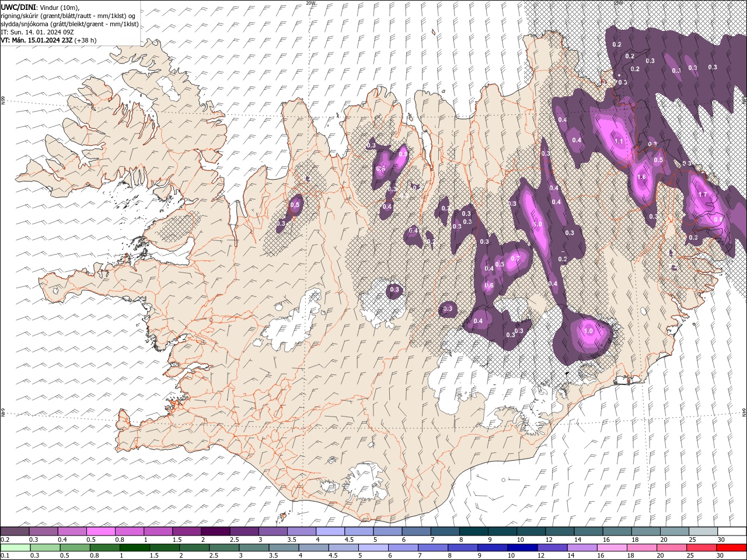747x560 pixels.
Task: Select the dark mauve 0.2 swatch in upper legend row
Action: click(15, 531)
